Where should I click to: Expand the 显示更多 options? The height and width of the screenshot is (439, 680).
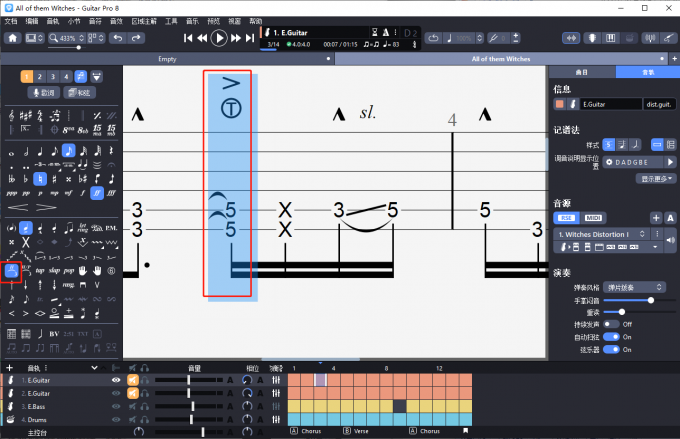(x=656, y=178)
